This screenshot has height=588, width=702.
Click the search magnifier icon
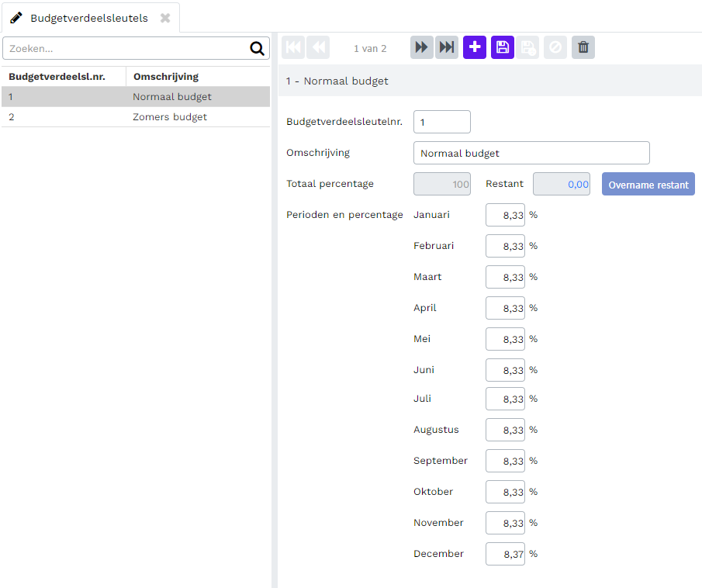pyautogui.click(x=257, y=48)
